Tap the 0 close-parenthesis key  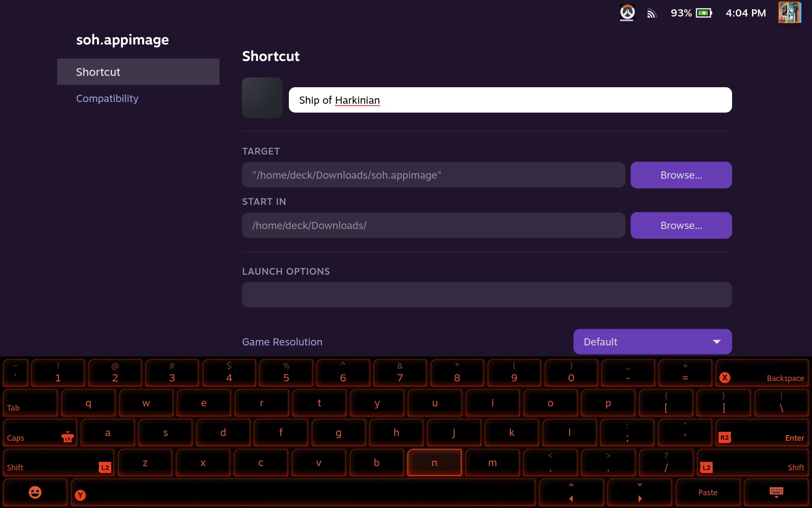[x=571, y=373]
